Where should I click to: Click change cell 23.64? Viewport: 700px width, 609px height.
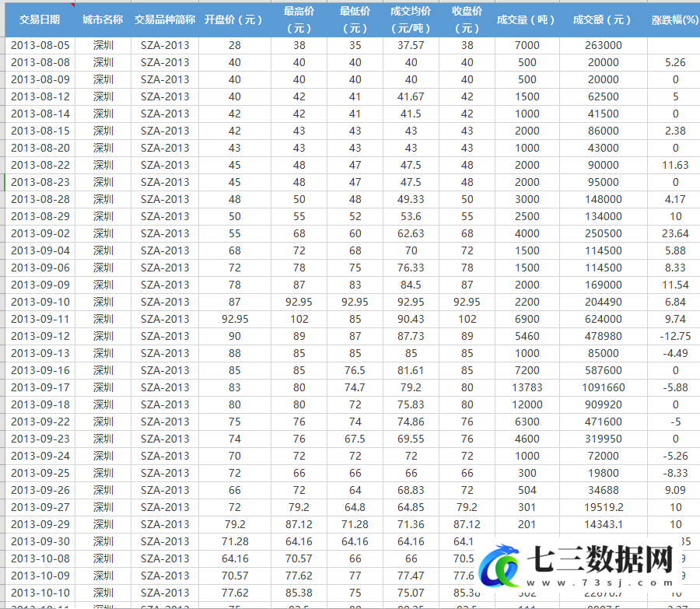tap(675, 233)
